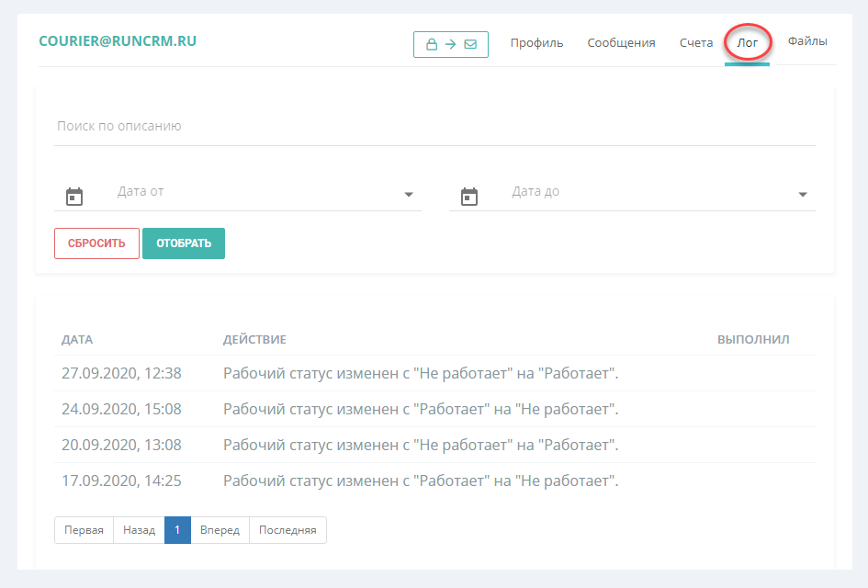868x588 pixels.
Task: Select date 27.09.2020, 12:38
Action: click(x=121, y=373)
